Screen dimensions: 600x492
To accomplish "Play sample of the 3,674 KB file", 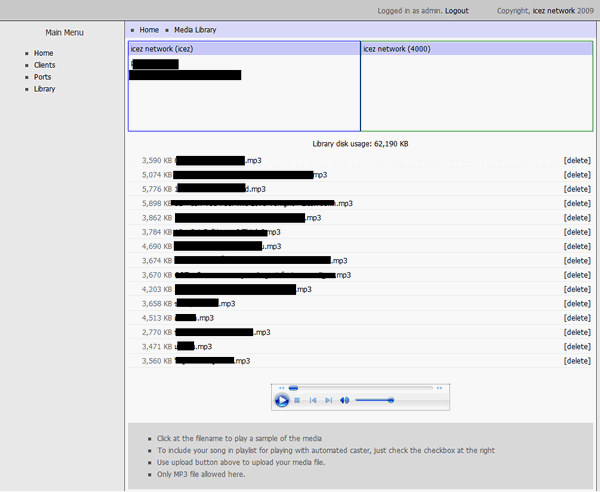I will (261, 261).
